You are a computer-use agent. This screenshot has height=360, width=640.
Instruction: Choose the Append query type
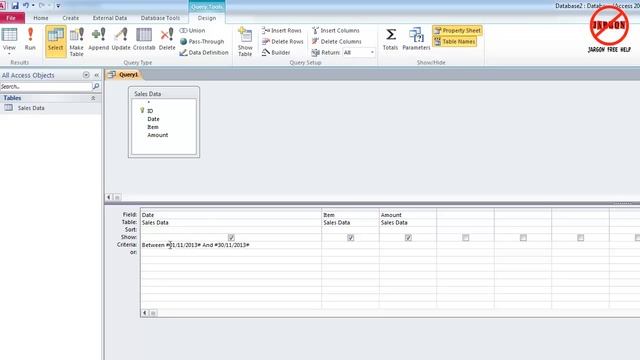(98, 39)
